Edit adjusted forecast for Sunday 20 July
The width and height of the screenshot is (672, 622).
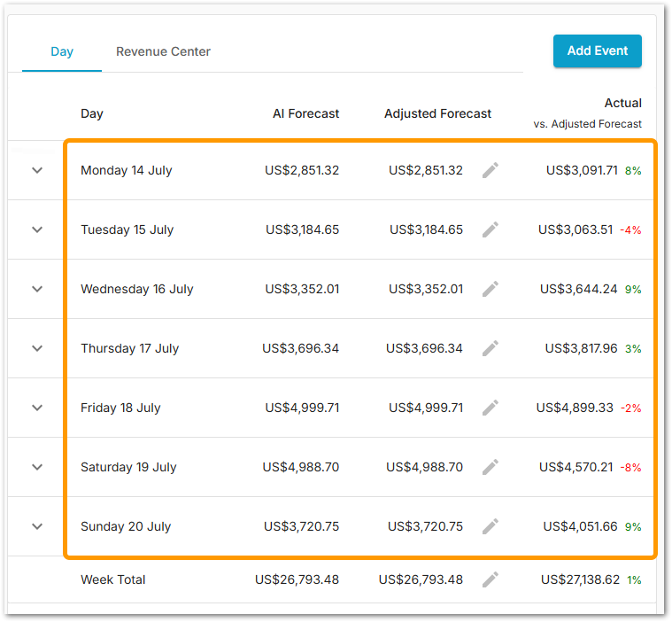(x=490, y=526)
